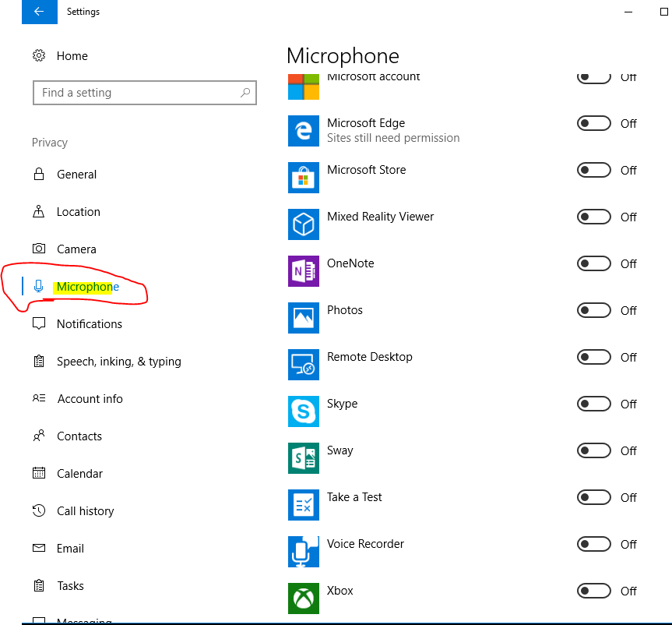
Task: Click the Home gear icon
Action: click(x=39, y=56)
